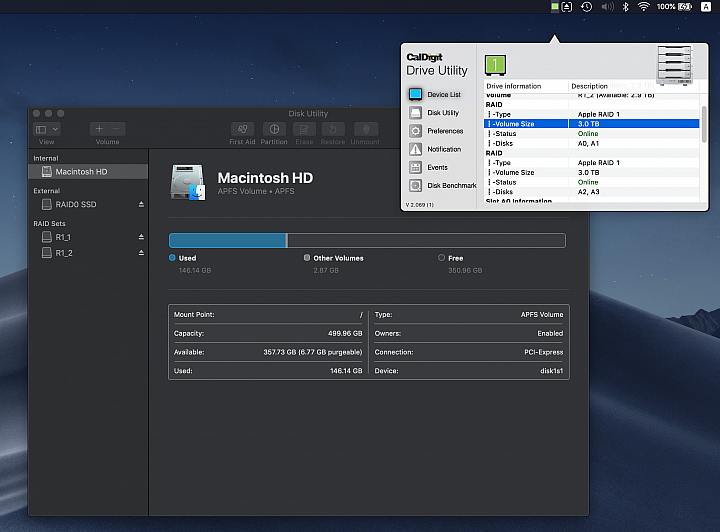The image size is (720, 532).
Task: Select the -Disks A2, A3 row
Action: click(591, 192)
